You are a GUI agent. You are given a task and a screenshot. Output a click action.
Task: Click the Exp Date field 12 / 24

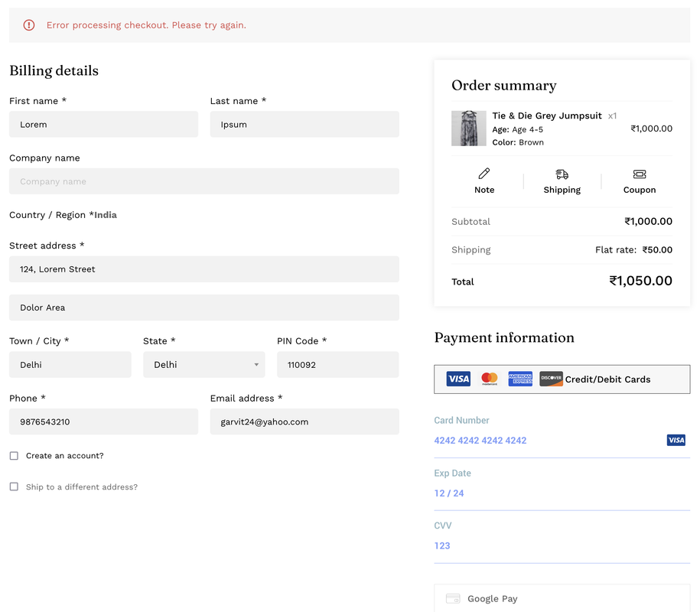(562, 493)
